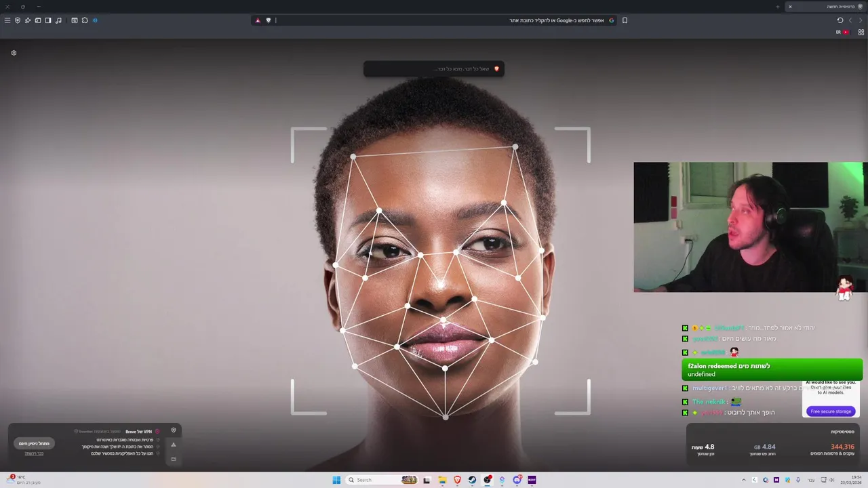Screen dimensions: 868x488
Task: Click the square S extension icon
Action: click(x=75, y=20)
